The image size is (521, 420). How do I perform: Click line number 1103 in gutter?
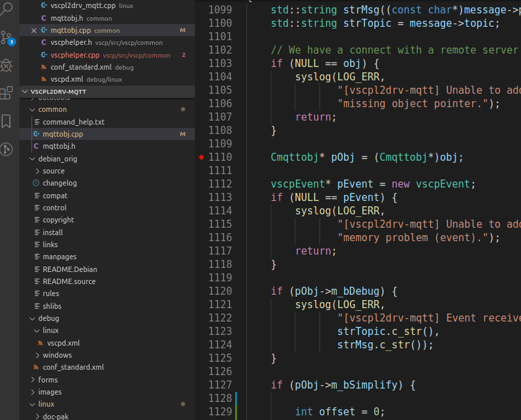point(220,63)
